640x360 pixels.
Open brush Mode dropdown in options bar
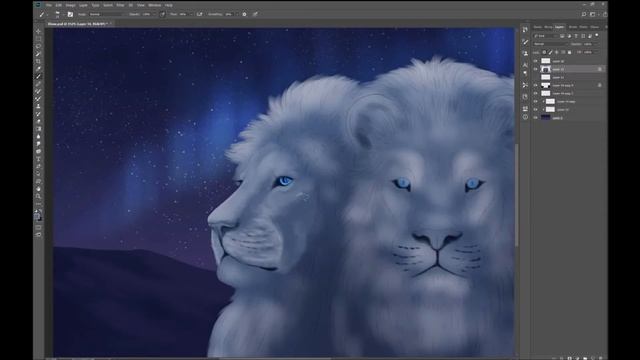point(107,14)
